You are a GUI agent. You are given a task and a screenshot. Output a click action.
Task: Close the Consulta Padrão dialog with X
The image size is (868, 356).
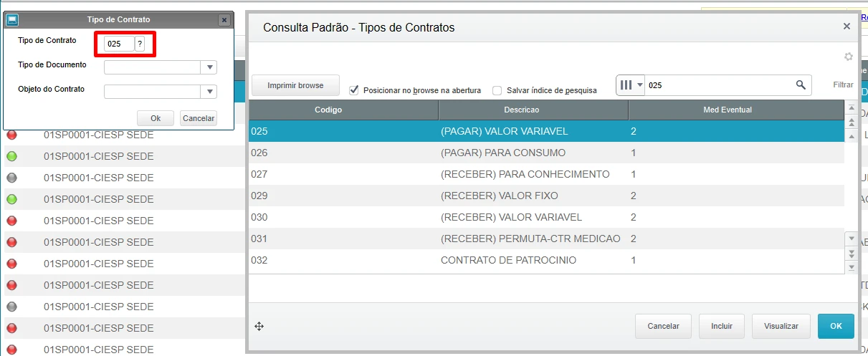coord(846,27)
